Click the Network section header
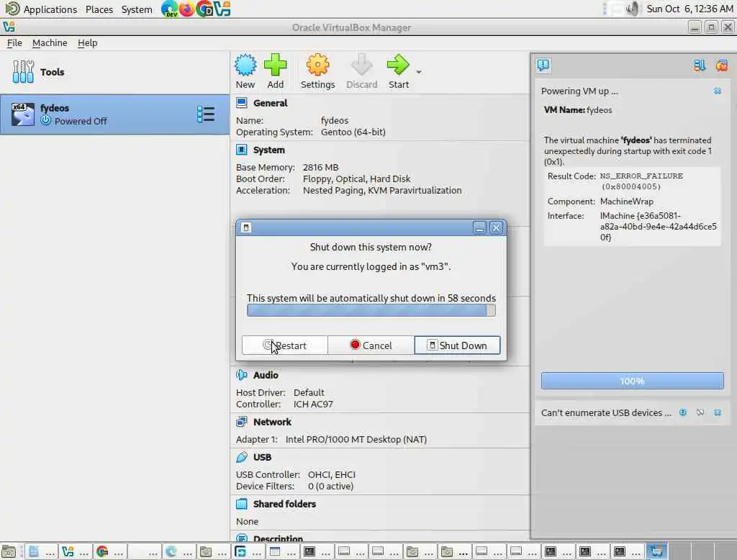This screenshot has height=560, width=737. (x=272, y=423)
